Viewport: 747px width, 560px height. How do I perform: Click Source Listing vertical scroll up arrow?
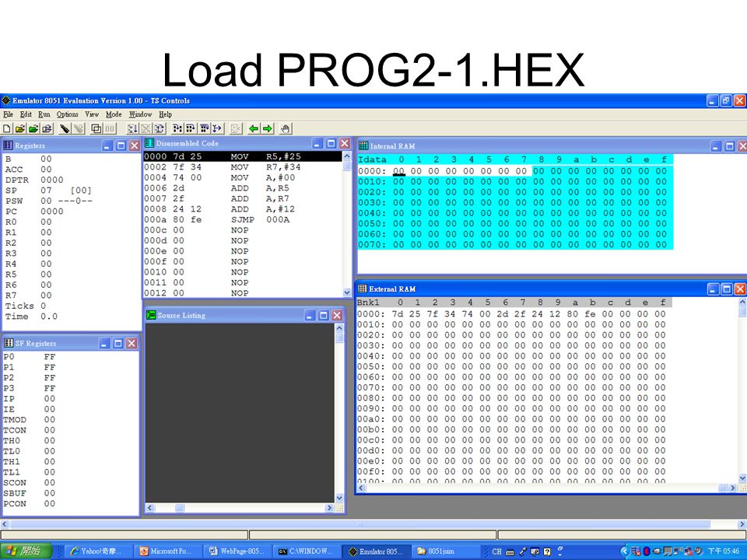(x=338, y=328)
